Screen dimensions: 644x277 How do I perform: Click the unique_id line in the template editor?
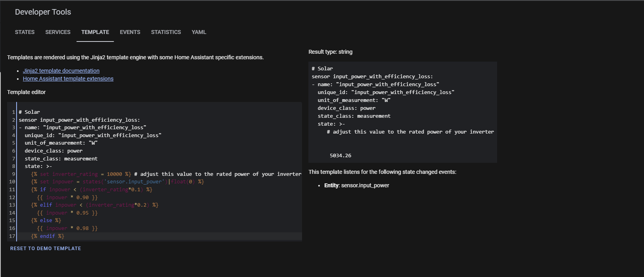(x=93, y=136)
